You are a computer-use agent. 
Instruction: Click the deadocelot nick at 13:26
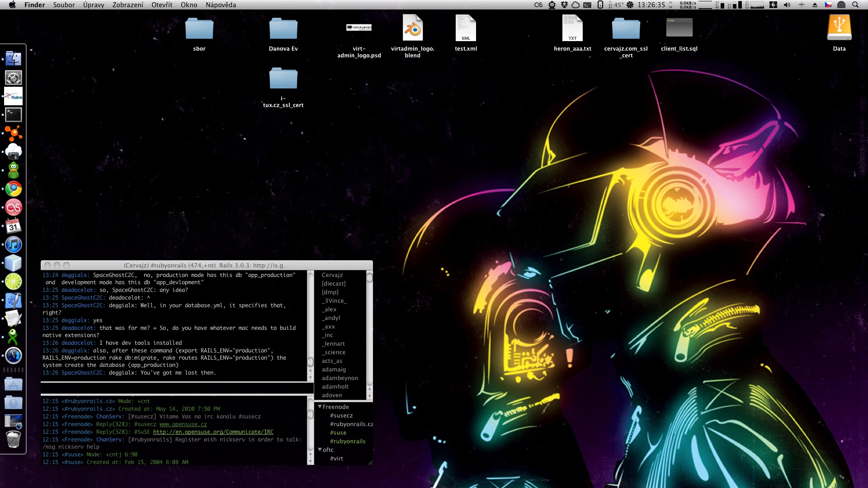[x=79, y=343]
